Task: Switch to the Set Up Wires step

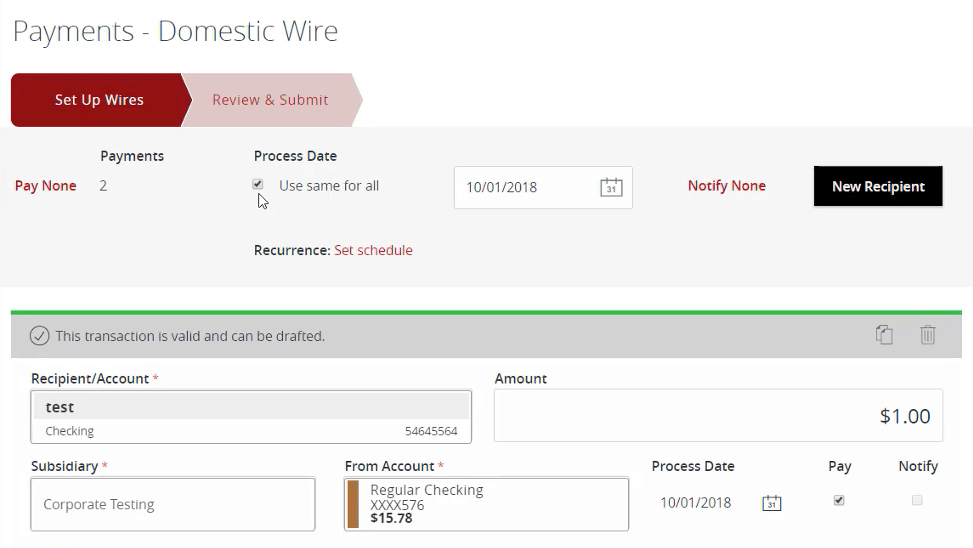Action: [x=98, y=100]
